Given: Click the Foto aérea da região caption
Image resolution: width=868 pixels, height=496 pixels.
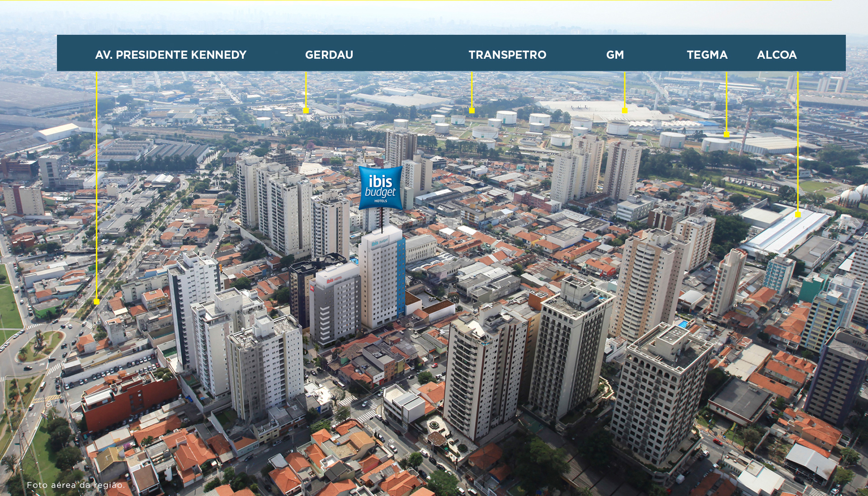Looking at the screenshot, I should click(x=76, y=485).
